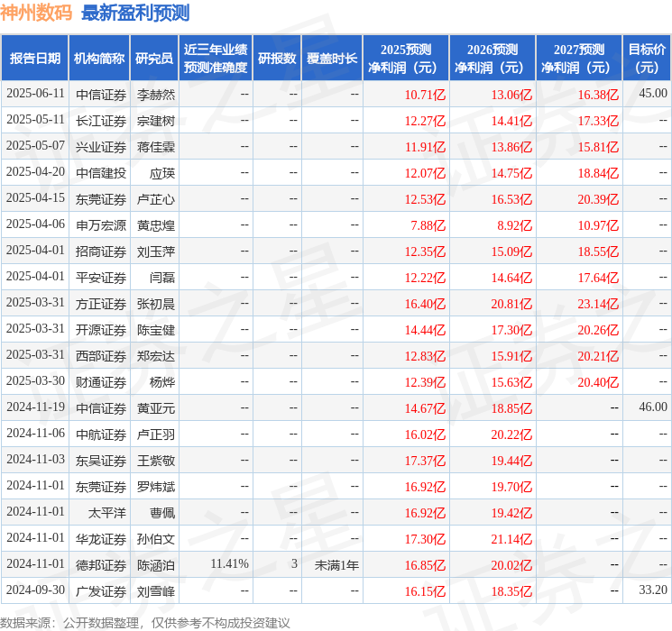The width and height of the screenshot is (672, 631).
Task: Select the 招商证券 institution cell
Action: point(101,251)
